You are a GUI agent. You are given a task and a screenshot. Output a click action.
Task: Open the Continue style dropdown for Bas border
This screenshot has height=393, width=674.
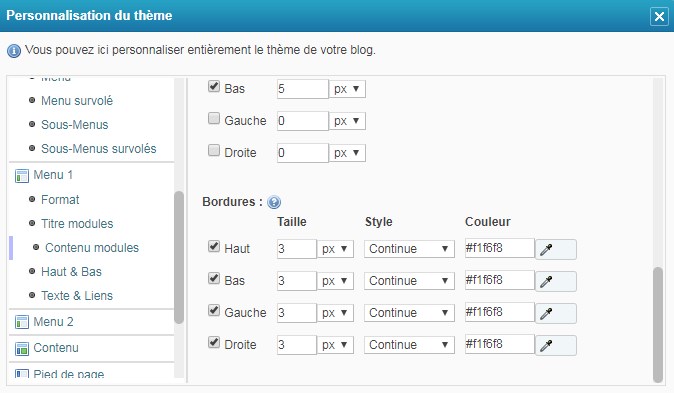(x=409, y=281)
